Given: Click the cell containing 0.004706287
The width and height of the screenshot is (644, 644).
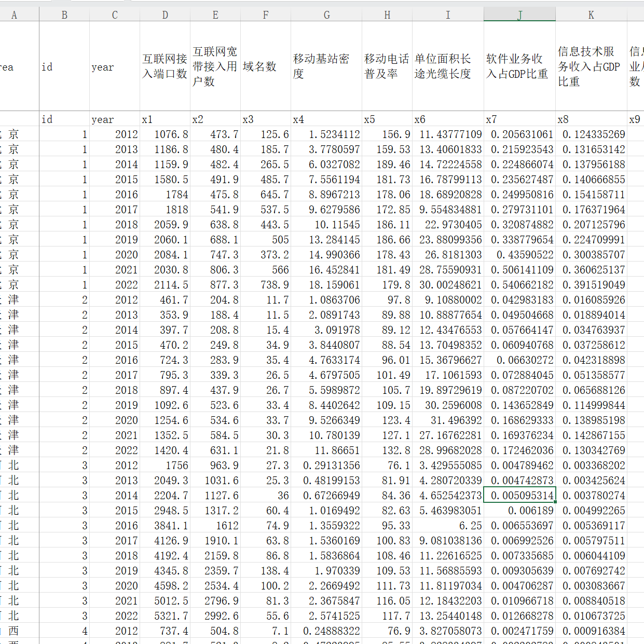Looking at the screenshot, I should (x=519, y=585).
